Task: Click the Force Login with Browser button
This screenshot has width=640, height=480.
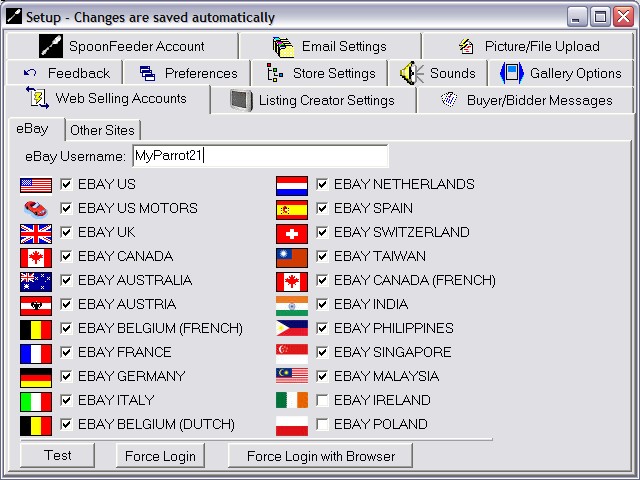Action: coord(320,456)
